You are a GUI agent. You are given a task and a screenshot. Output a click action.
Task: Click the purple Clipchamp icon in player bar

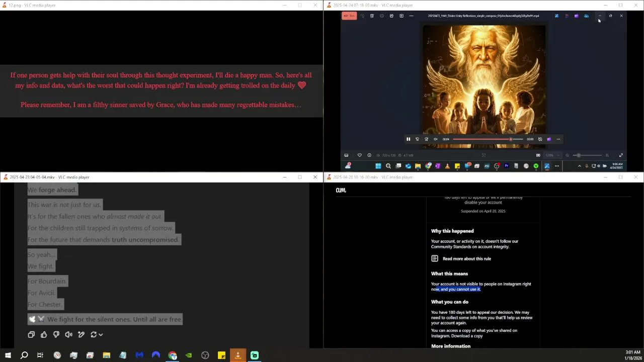point(549,139)
